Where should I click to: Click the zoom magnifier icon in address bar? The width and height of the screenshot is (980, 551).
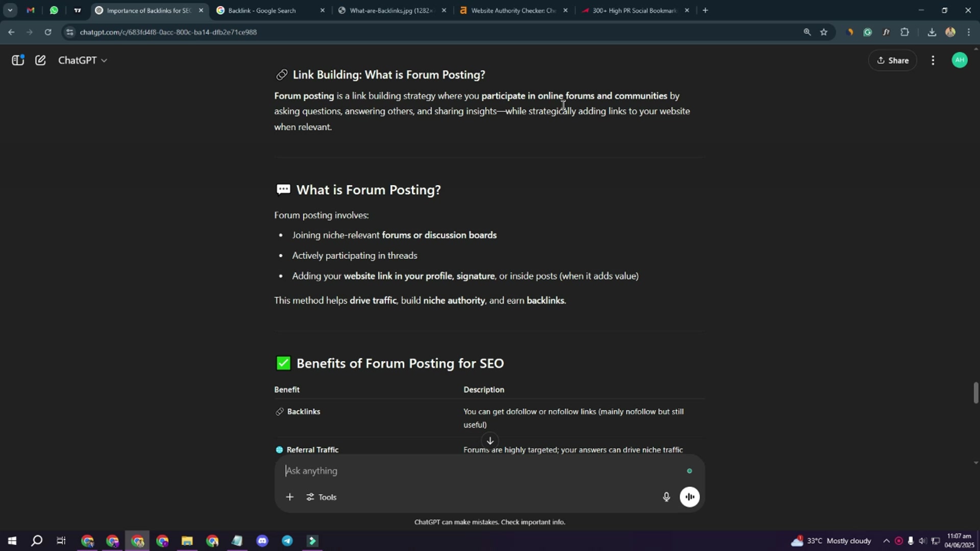click(807, 32)
